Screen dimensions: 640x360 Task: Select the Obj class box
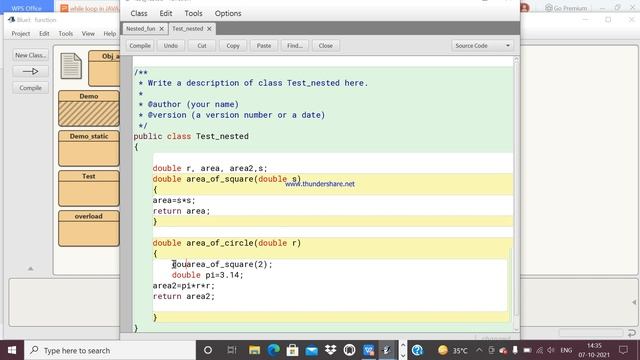(104, 68)
